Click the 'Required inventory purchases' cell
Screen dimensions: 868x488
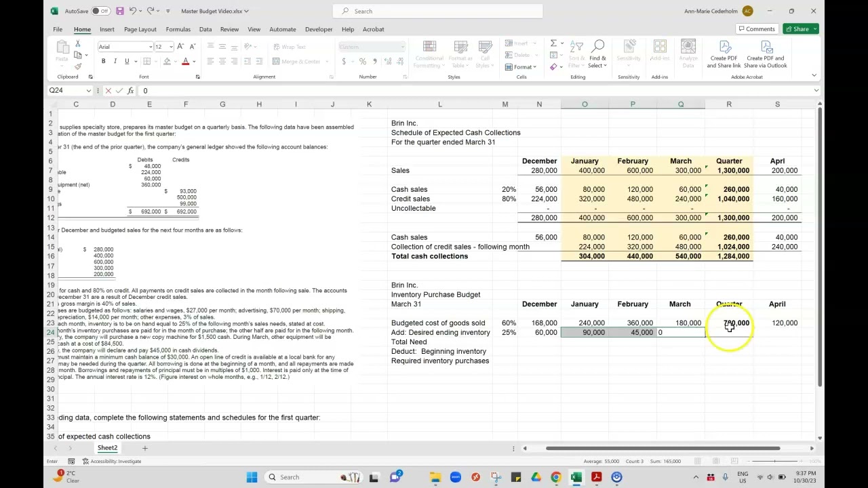click(440, 361)
